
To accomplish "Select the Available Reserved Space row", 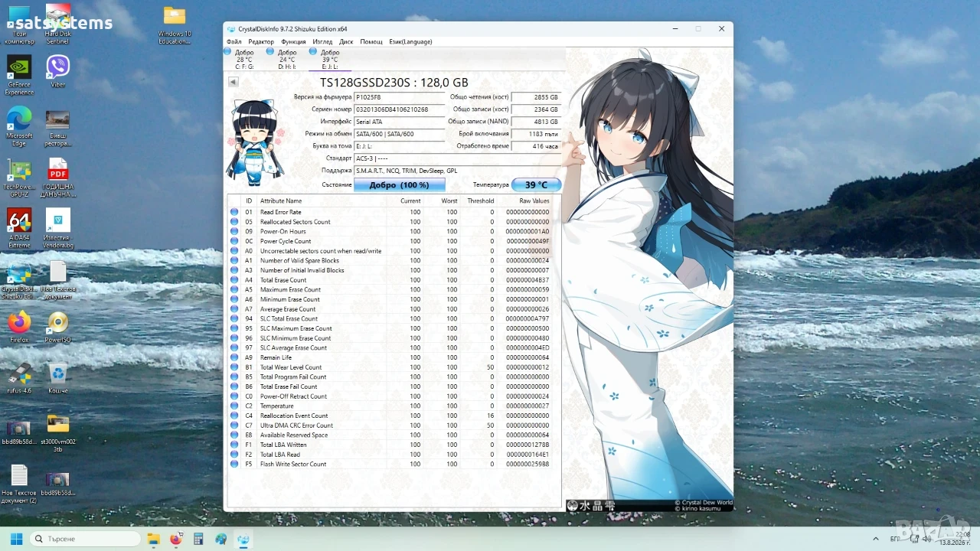I will pos(394,435).
